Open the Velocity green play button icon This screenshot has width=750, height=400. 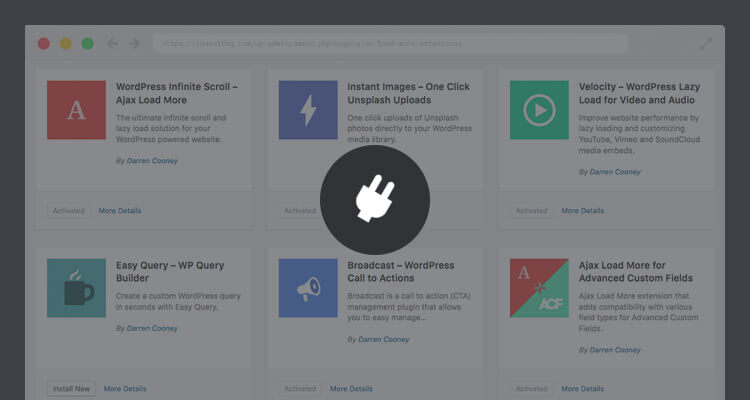click(x=539, y=110)
